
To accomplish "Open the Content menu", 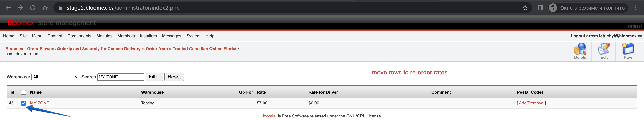I will coord(55,36).
